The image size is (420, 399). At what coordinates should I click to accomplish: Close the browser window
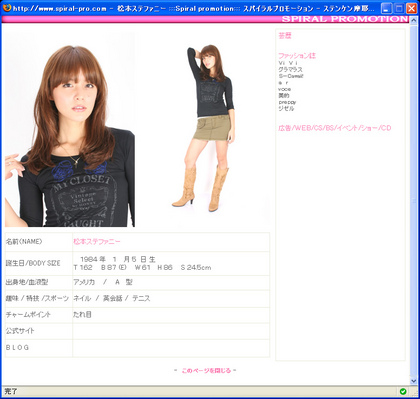[411, 8]
